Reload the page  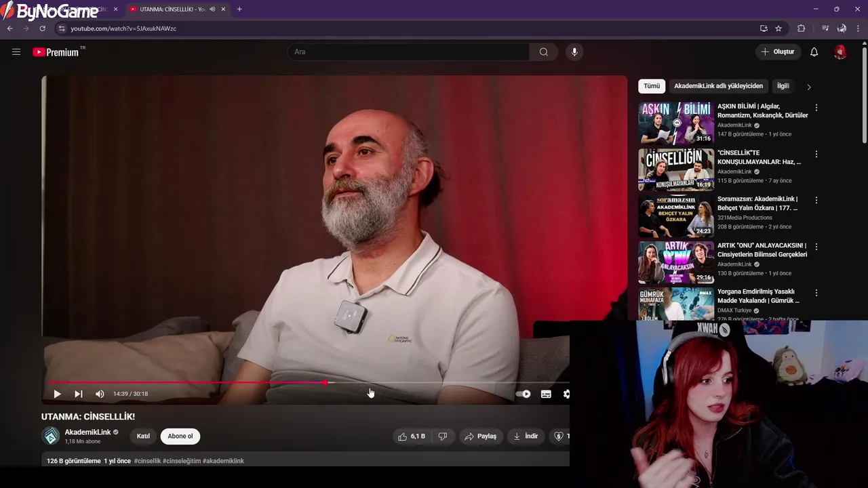(x=42, y=28)
